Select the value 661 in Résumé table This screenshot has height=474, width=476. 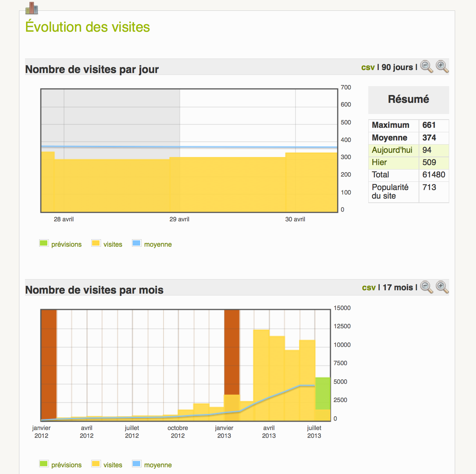(429, 125)
